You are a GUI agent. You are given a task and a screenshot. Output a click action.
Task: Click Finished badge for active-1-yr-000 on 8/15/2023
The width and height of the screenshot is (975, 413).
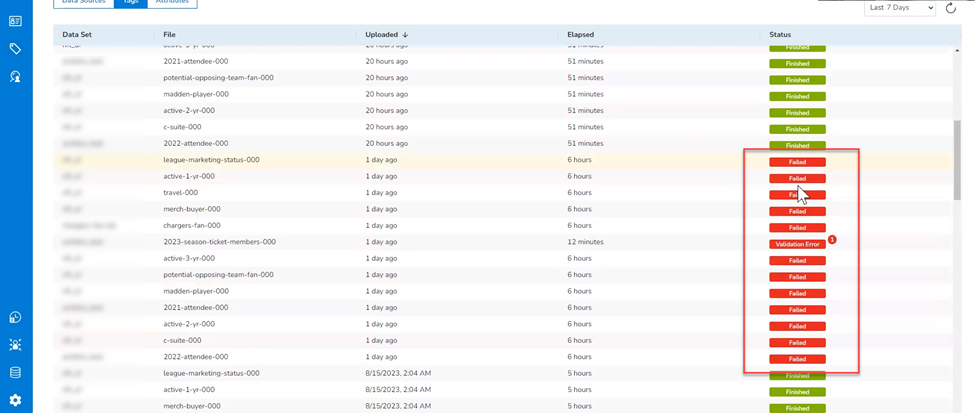point(797,392)
